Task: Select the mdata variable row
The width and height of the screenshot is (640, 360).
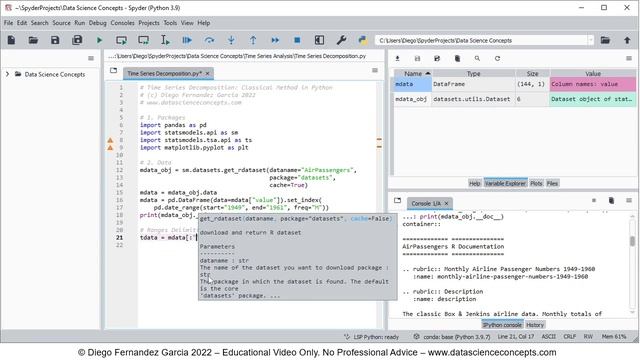Action: (515, 84)
